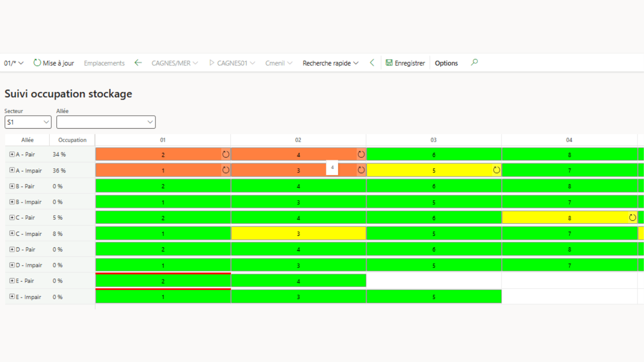Open the CAGNES01 dropdown
Screen dimensions: 644x362
coord(232,63)
